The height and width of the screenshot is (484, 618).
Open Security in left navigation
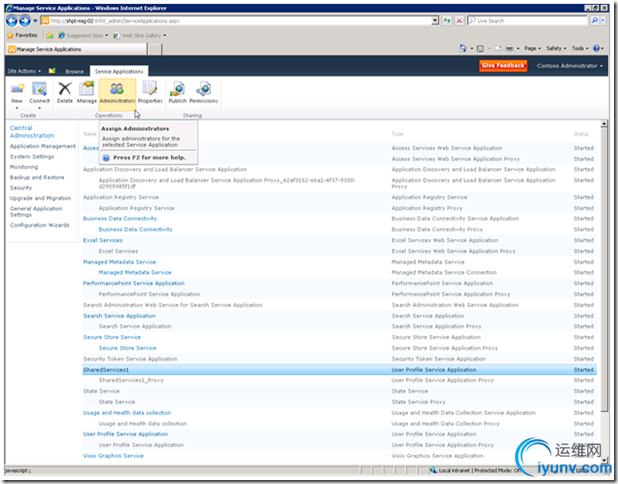tap(21, 188)
